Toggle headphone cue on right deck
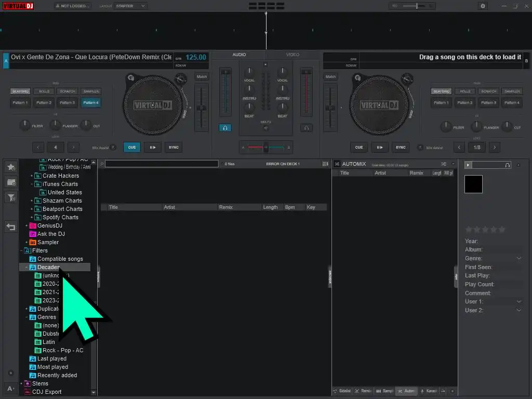This screenshot has width=532, height=399. pos(306,128)
